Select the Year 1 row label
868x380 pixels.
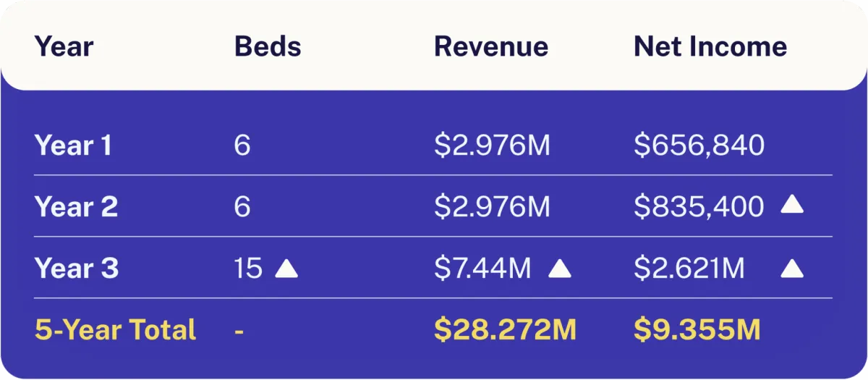click(x=73, y=145)
